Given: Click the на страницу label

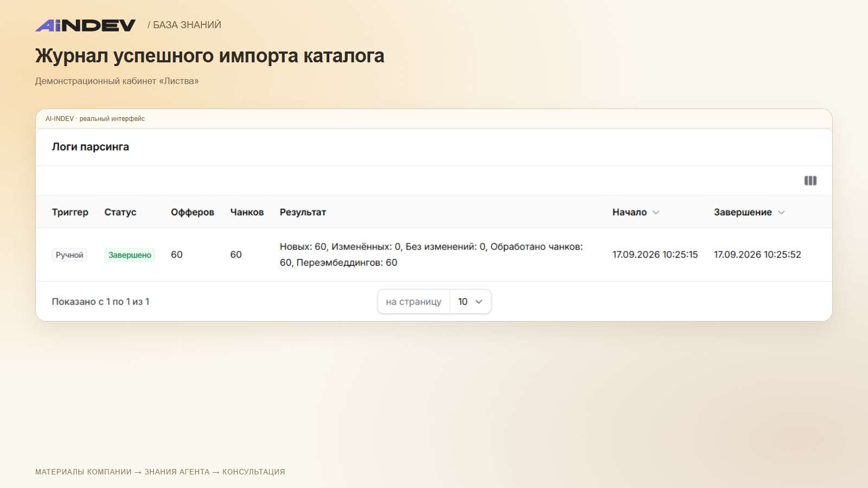Looking at the screenshot, I should click(x=413, y=301).
